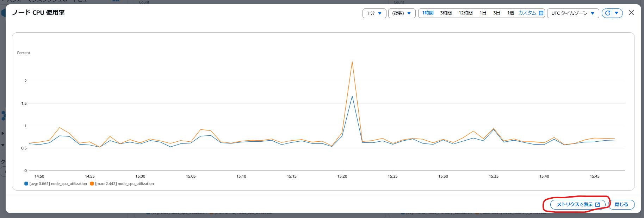
Task: Toggle the orange max node_cpu_utilization legend
Action: coord(122,184)
